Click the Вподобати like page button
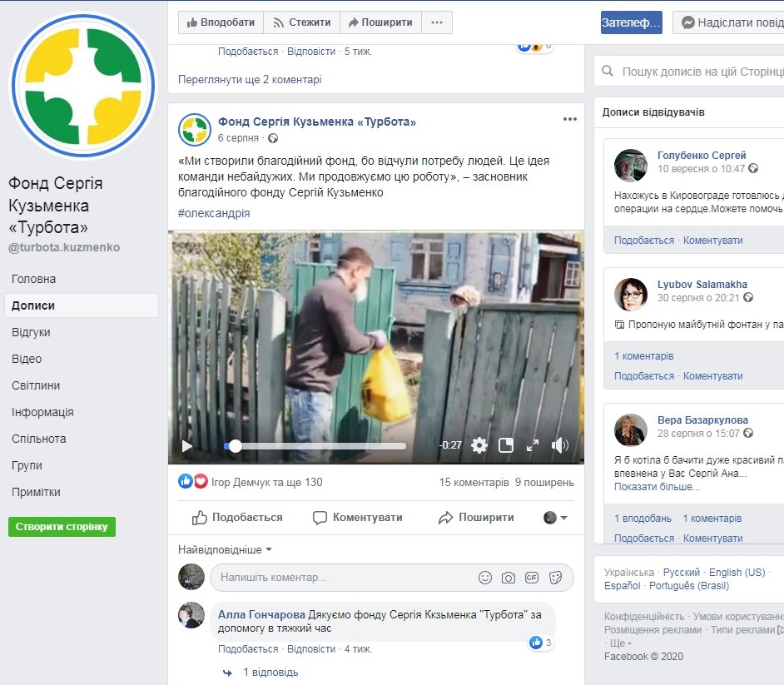The width and height of the screenshot is (784, 685). pos(221,22)
